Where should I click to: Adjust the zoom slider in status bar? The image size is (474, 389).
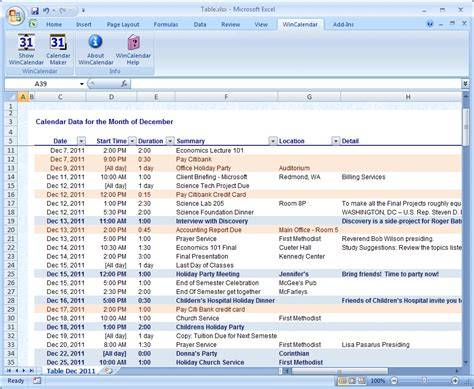point(424,380)
